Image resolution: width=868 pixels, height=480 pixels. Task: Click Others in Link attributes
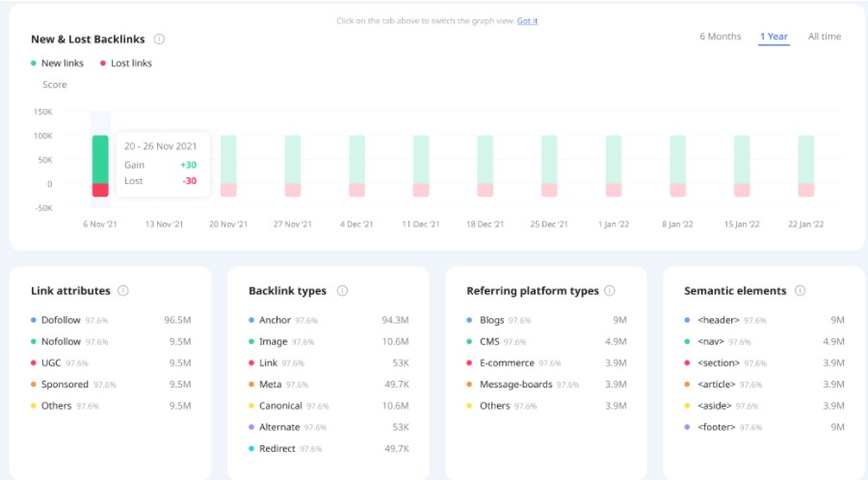(x=111, y=406)
